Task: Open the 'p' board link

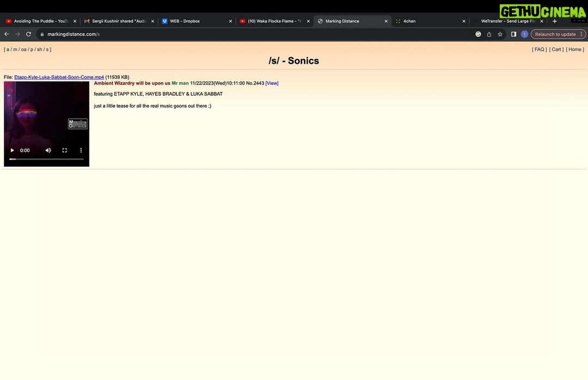Action: point(32,50)
